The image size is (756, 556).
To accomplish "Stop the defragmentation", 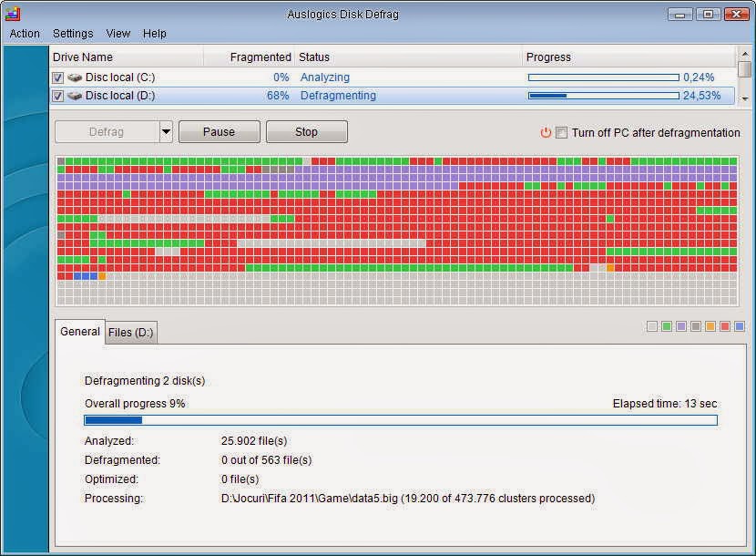I will (x=306, y=132).
